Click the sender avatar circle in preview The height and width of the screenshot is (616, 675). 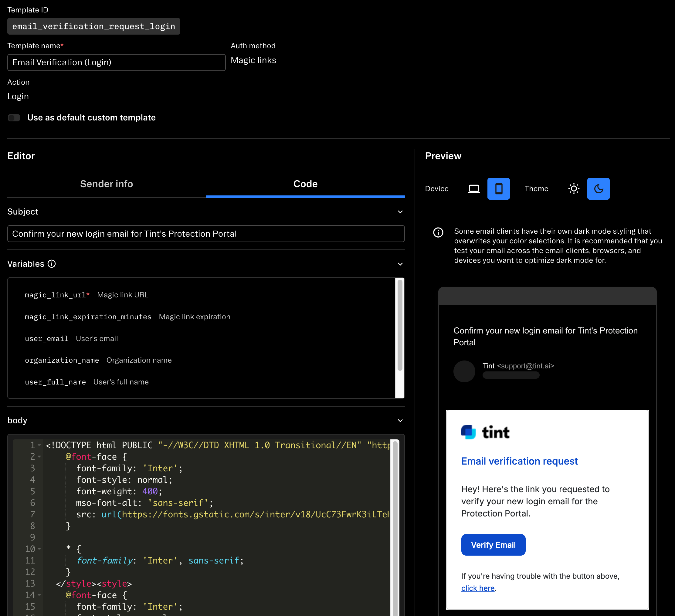click(x=464, y=371)
